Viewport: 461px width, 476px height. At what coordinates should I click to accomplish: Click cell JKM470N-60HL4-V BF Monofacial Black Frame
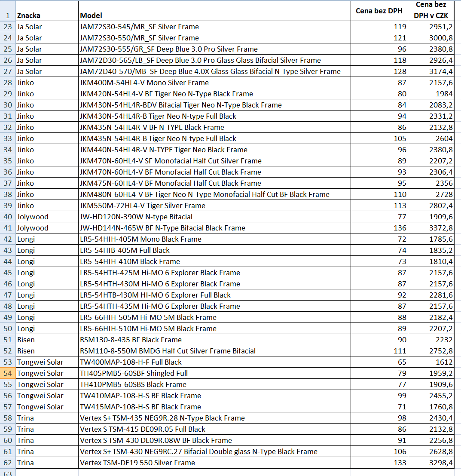pos(214,172)
